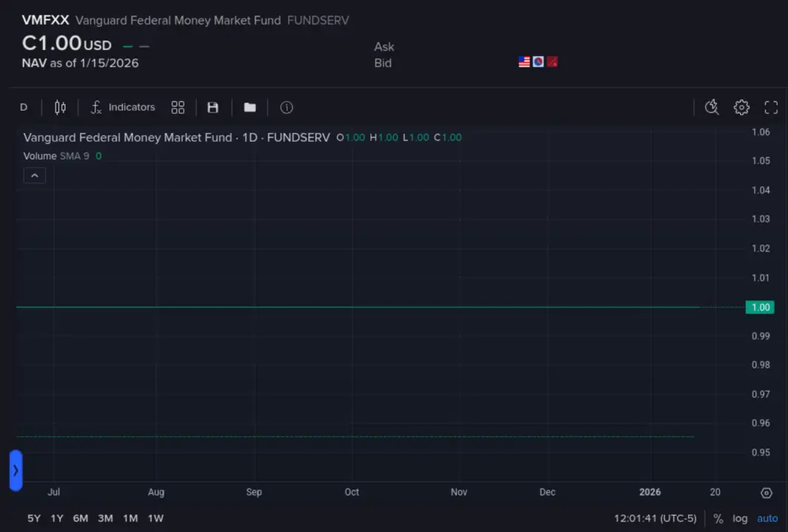The width and height of the screenshot is (788, 532).
Task: Switch price scale off auto mode
Action: [767, 518]
